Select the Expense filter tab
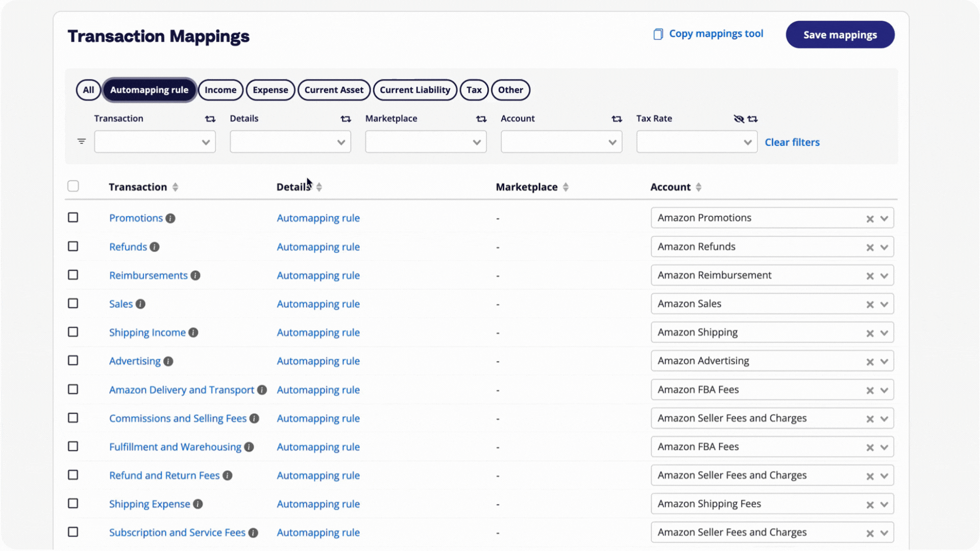Screen dimensions: 980x551 270,90
